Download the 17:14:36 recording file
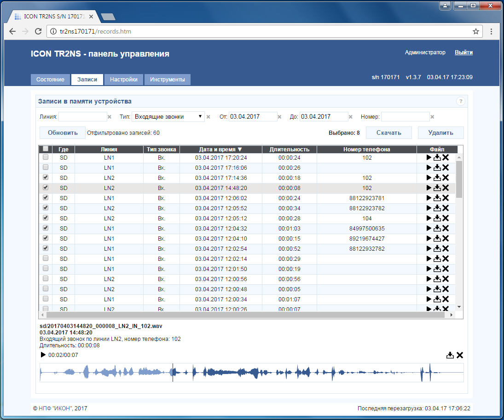This screenshot has width=504, height=420. [437, 178]
